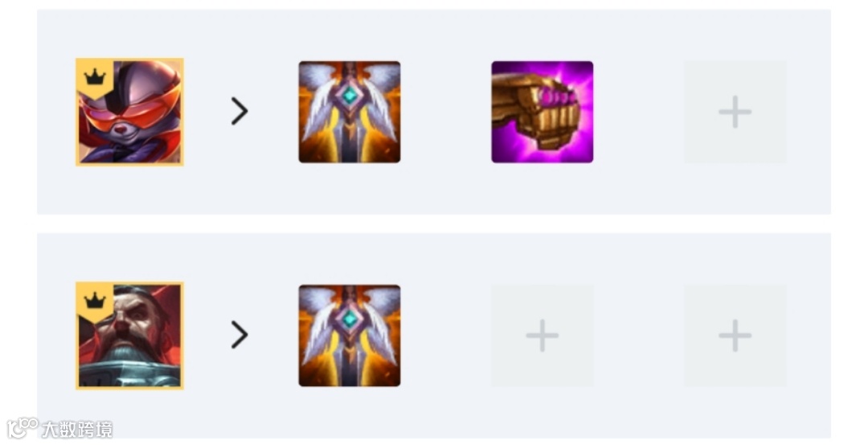
Task: Choose the golden gauntlet item on purple background
Action: (x=542, y=112)
